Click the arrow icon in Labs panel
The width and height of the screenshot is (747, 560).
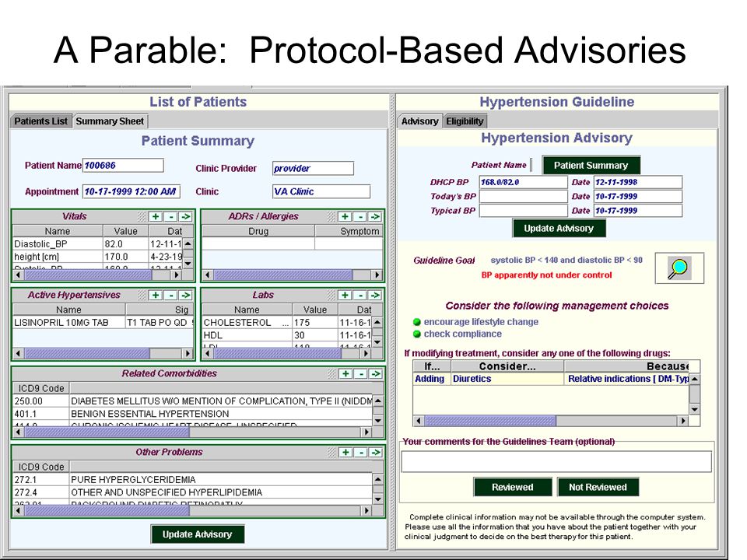pyautogui.click(x=375, y=296)
